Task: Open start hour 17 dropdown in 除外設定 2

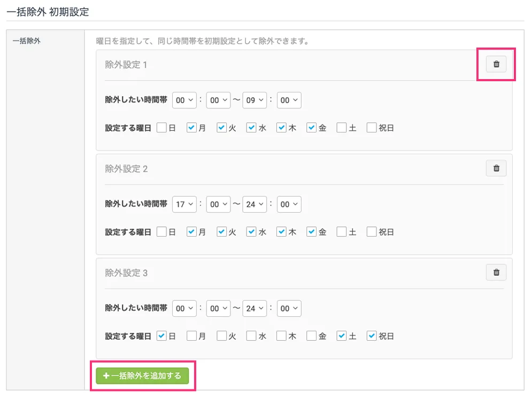Action: (x=184, y=204)
